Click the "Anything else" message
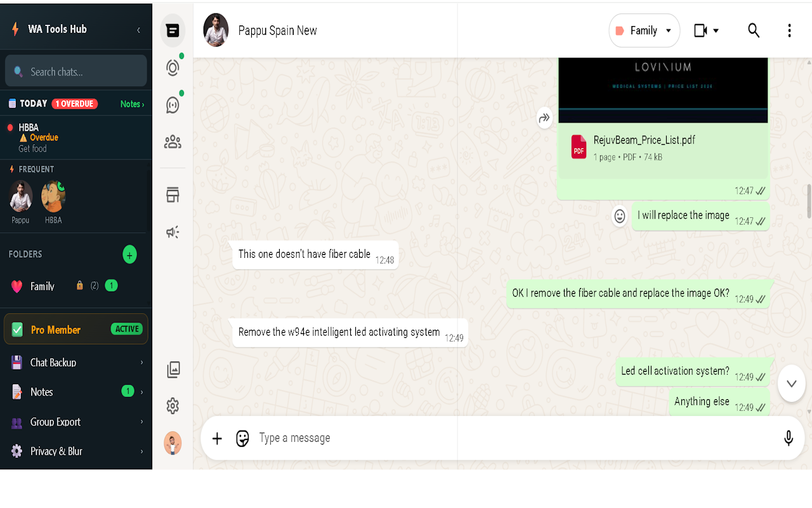 coord(719,403)
